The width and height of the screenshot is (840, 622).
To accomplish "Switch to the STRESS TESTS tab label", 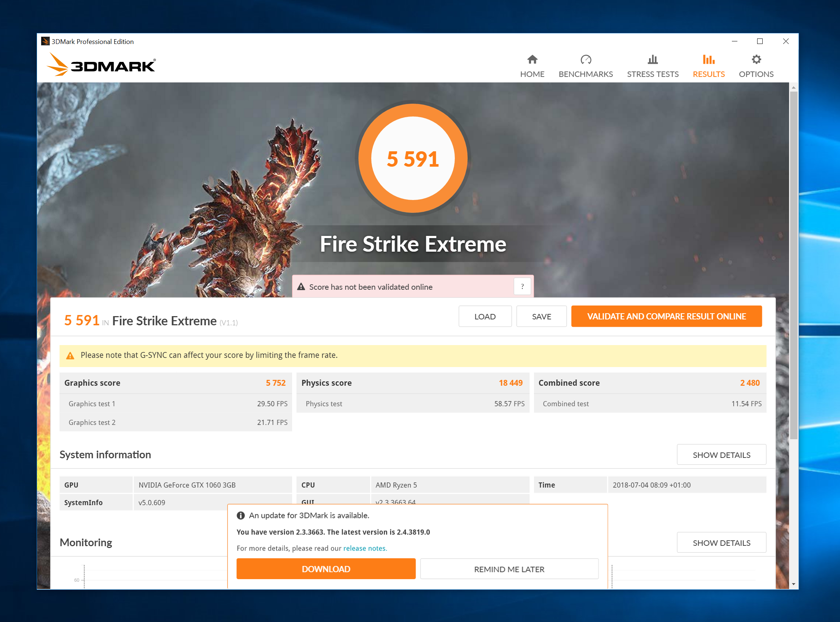I will pyautogui.click(x=652, y=74).
